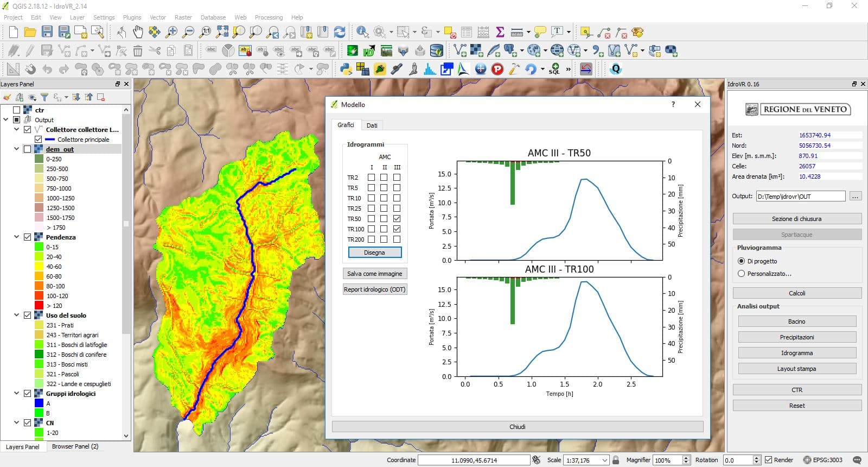
Task: Click the Save Project icon
Action: [47, 32]
